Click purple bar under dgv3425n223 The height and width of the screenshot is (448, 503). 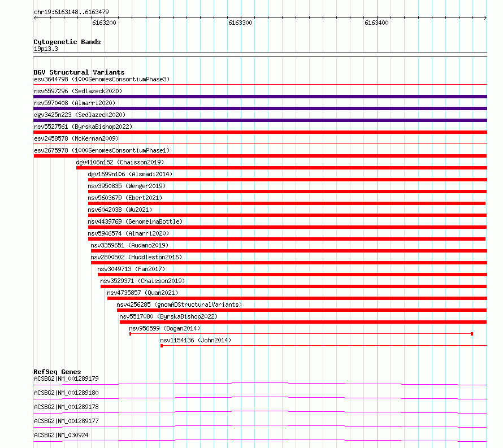pos(260,120)
